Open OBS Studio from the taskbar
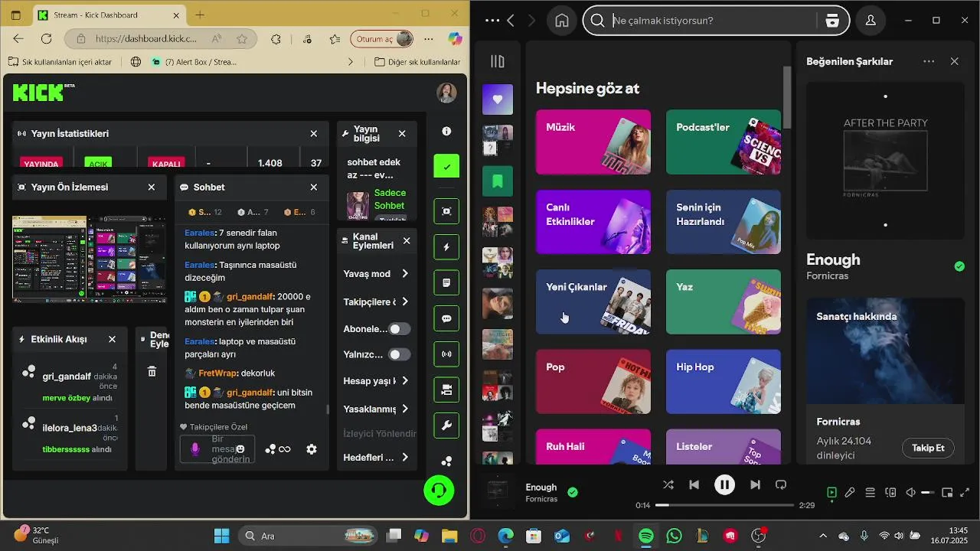The width and height of the screenshot is (980, 551). [759, 536]
